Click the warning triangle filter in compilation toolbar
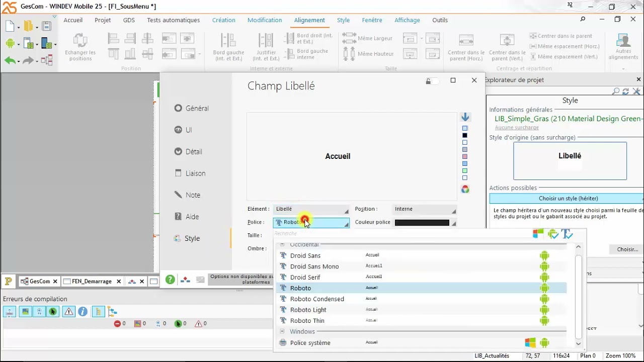The image size is (644, 362). coord(68,312)
